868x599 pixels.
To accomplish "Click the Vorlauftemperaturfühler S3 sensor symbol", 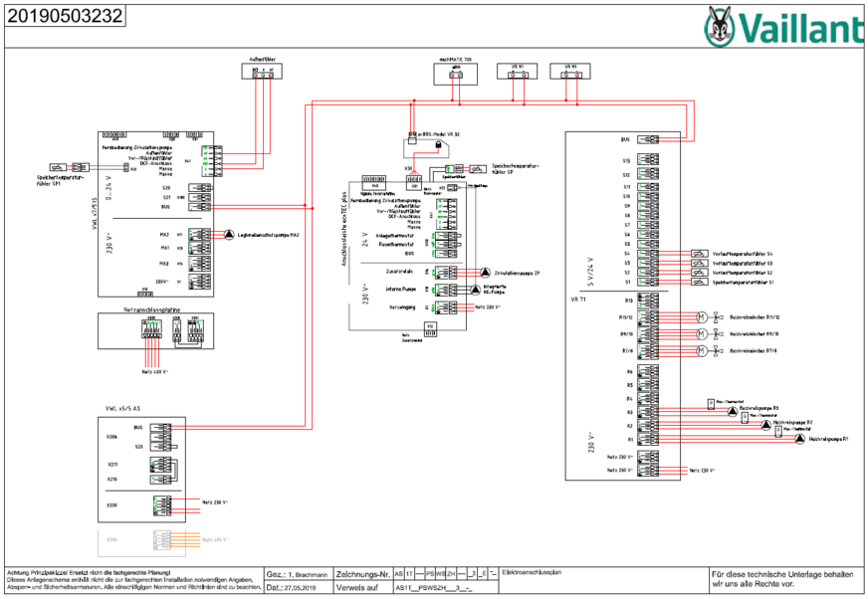I will click(700, 264).
